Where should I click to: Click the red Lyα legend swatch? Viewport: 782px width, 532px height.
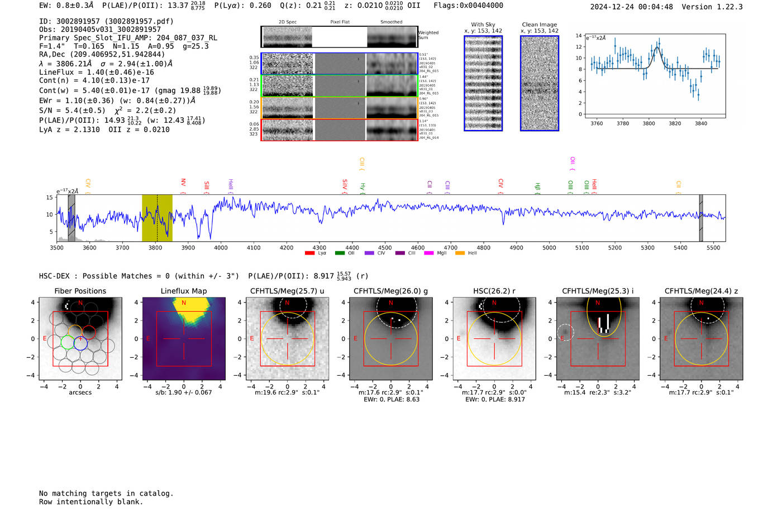click(x=309, y=253)
